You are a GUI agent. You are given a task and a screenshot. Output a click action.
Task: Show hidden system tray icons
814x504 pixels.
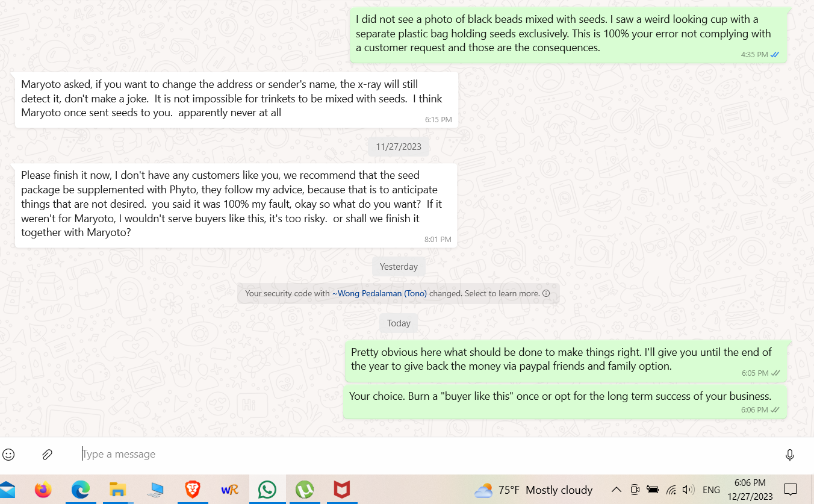tap(616, 490)
